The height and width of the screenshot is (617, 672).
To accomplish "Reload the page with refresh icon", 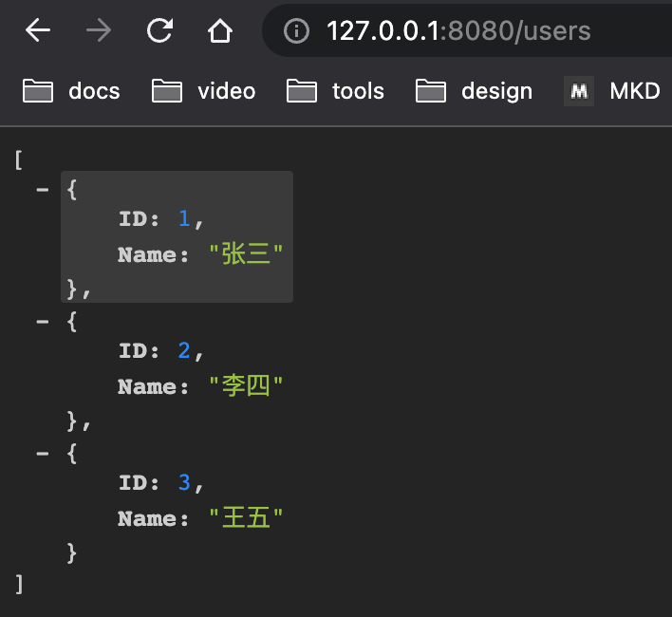I will pyautogui.click(x=159, y=30).
